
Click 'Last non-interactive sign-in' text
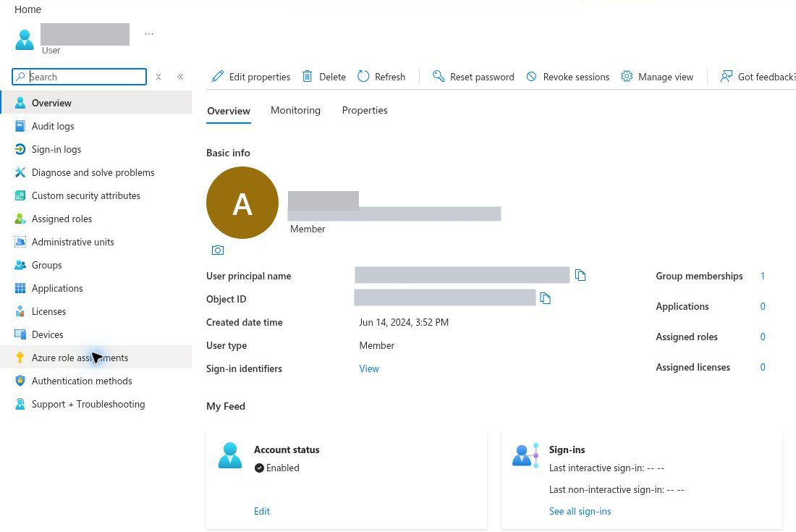(x=617, y=490)
